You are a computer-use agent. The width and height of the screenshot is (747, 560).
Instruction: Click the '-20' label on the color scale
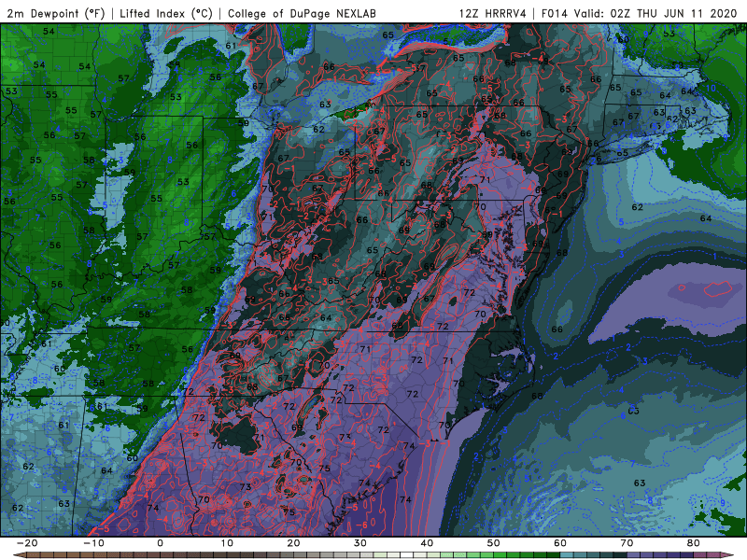pos(27,543)
